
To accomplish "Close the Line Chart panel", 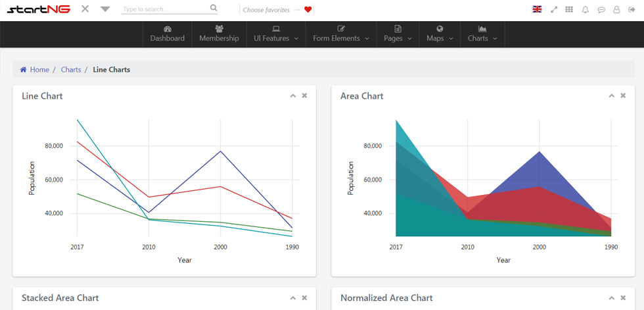I will tap(304, 95).
